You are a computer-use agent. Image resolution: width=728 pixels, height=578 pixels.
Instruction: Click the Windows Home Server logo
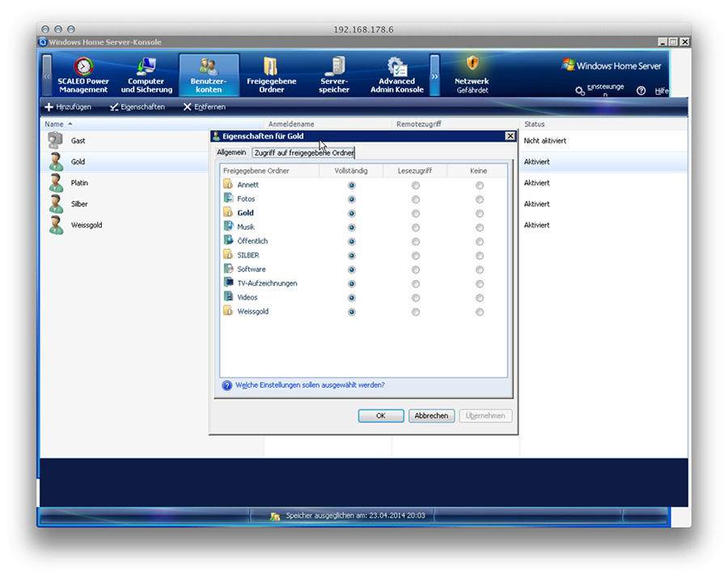pos(611,65)
